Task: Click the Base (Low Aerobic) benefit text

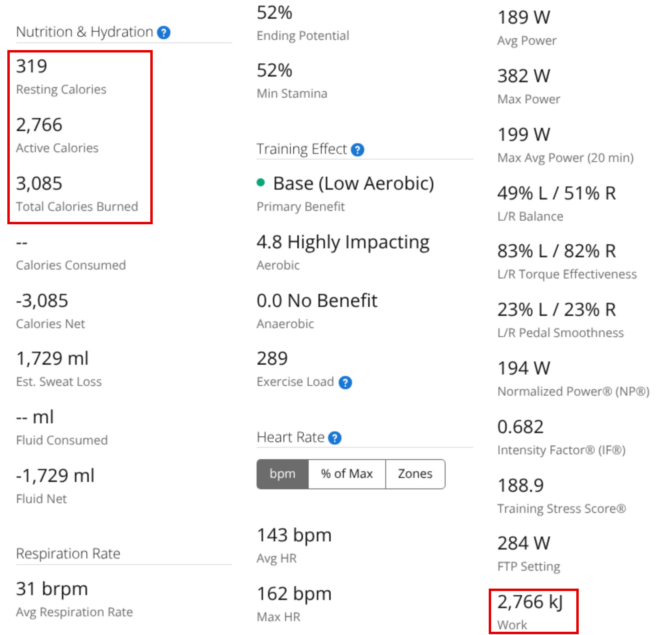Action: (x=354, y=183)
